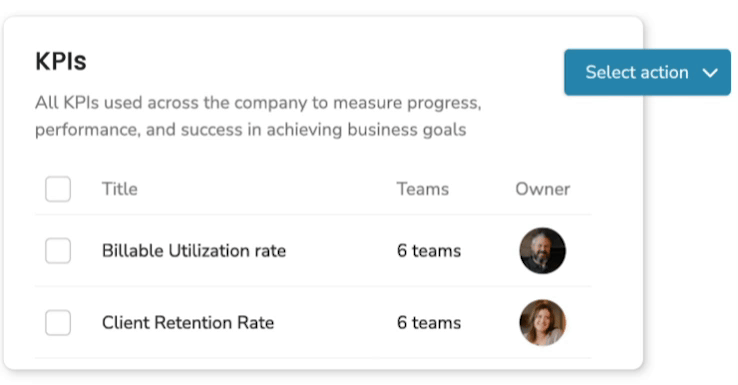This screenshot has width=738, height=385.
Task: Open the Select action dropdown
Action: pos(647,72)
